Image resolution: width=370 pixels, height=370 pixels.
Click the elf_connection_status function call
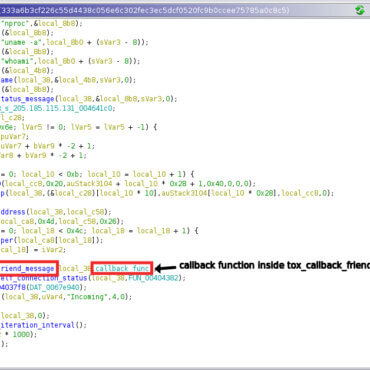point(44,278)
